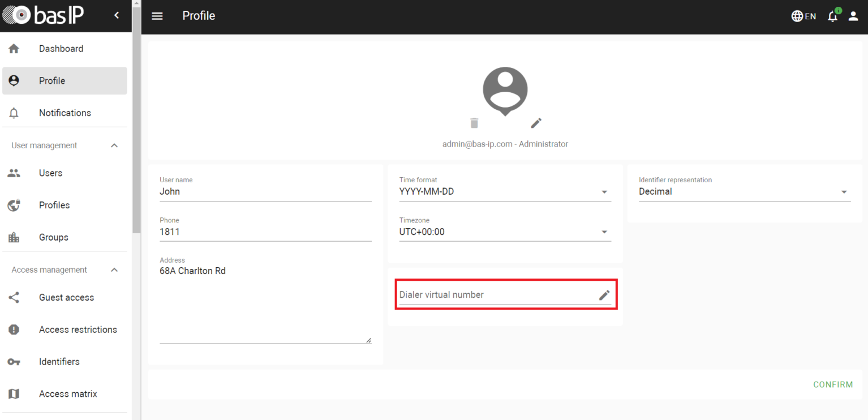Open Identifiers via the key icon
This screenshot has width=868, height=420.
[14, 361]
